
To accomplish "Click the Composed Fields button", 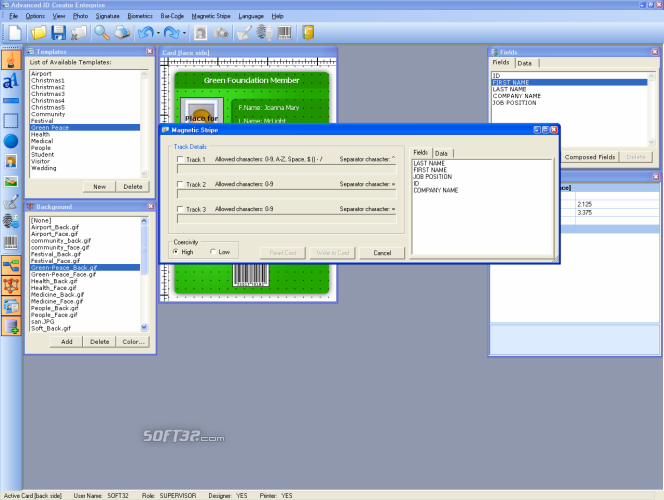I will coord(590,157).
